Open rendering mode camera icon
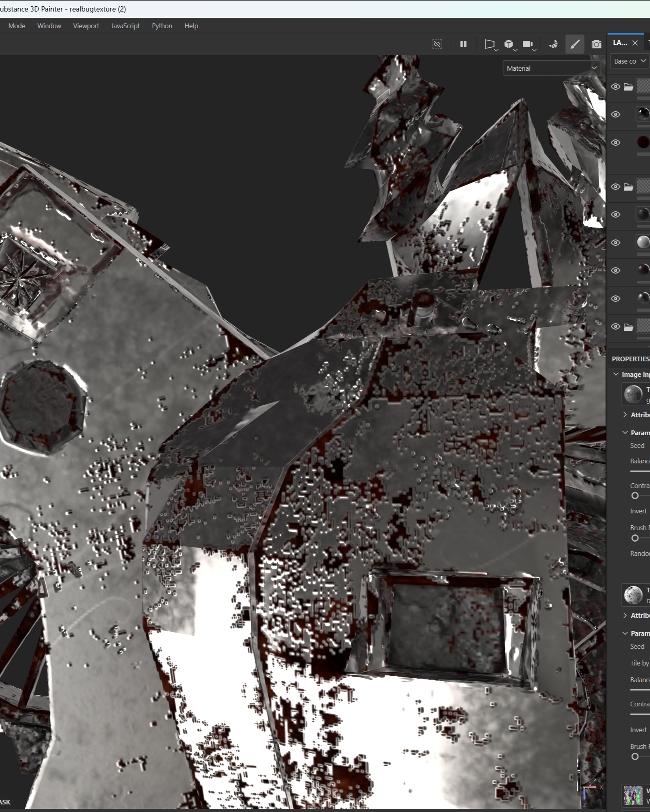The height and width of the screenshot is (812, 650). (596, 44)
